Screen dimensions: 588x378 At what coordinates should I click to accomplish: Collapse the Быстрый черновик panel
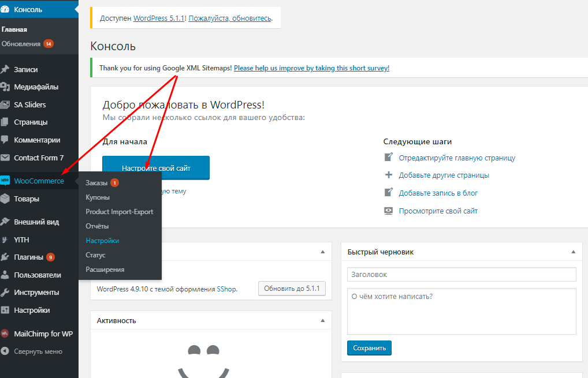[573, 252]
